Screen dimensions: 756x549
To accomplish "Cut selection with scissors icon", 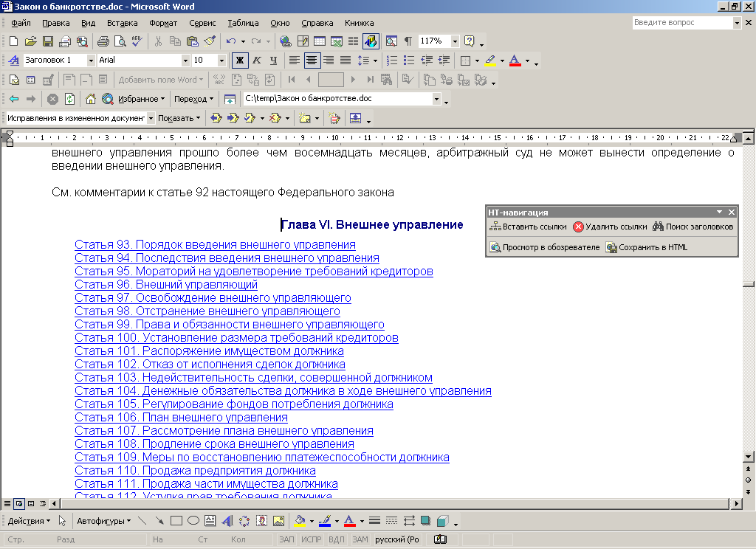I will coord(158,41).
